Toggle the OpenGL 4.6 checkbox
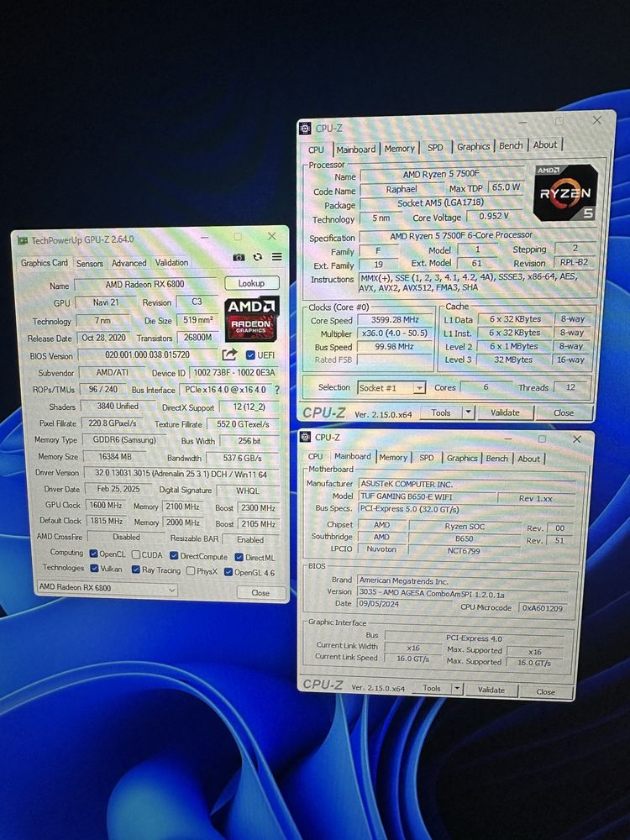The image size is (630, 840). click(x=228, y=571)
